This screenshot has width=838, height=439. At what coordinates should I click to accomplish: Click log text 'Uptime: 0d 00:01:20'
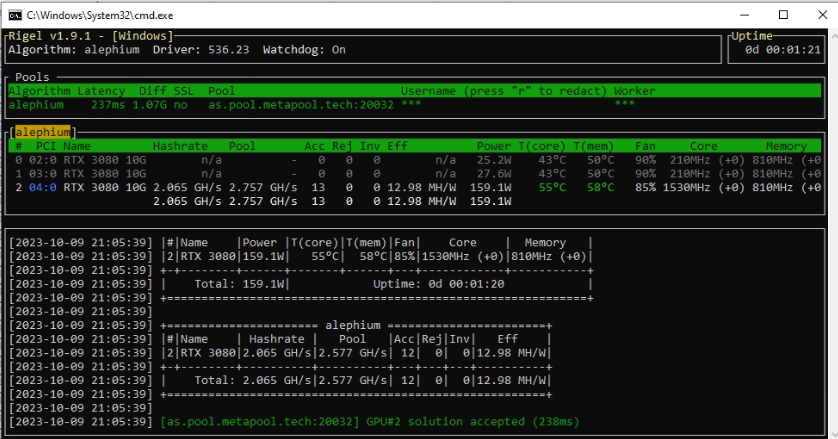click(x=438, y=284)
